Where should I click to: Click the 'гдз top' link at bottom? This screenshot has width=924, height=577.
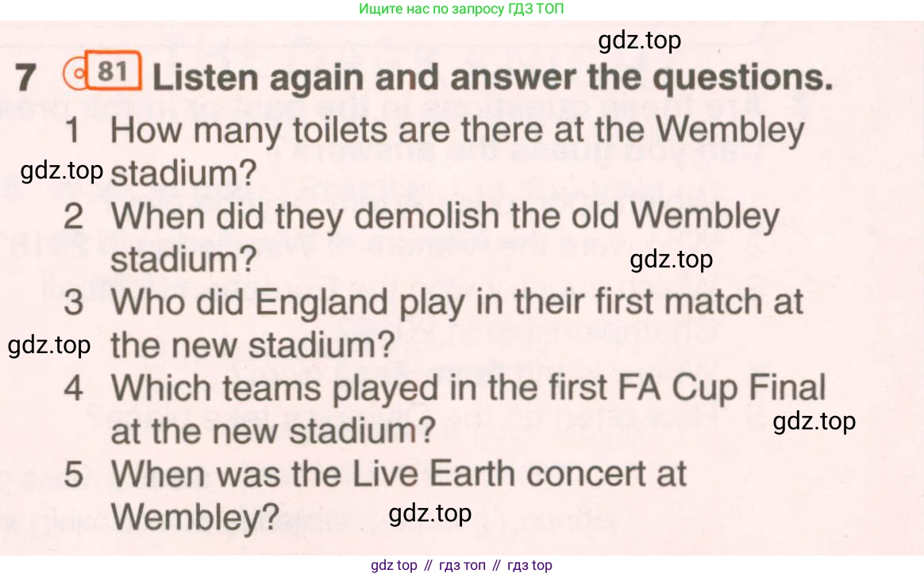[529, 565]
